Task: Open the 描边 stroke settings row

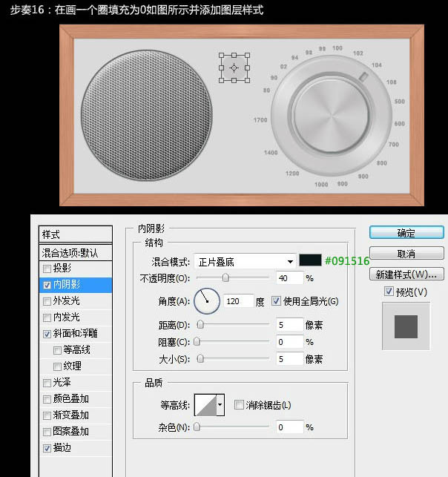Action: click(76, 448)
